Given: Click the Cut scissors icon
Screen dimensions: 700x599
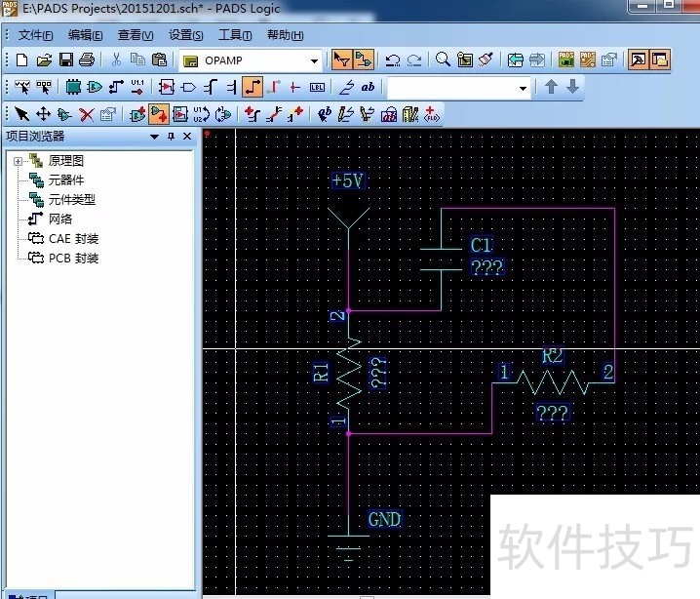Looking at the screenshot, I should coord(116,60).
